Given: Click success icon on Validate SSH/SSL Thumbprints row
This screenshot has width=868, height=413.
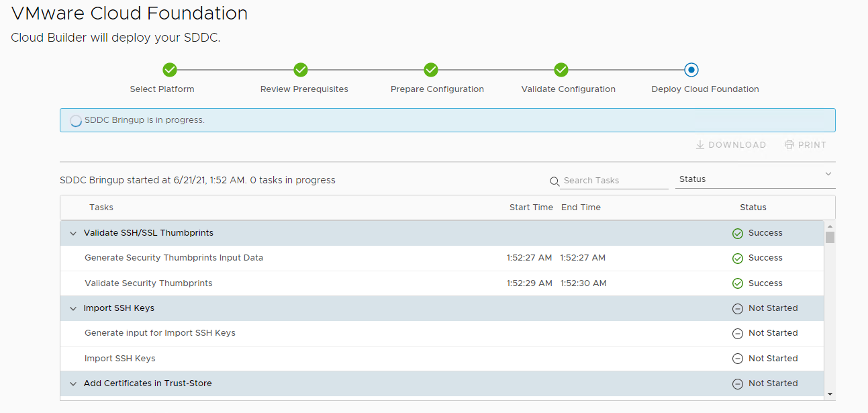Looking at the screenshot, I should pyautogui.click(x=738, y=234).
